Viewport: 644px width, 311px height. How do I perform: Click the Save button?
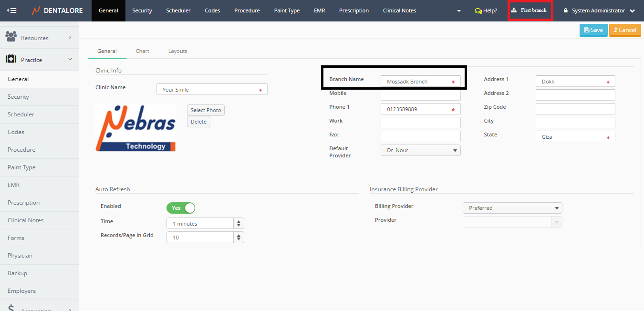(593, 30)
